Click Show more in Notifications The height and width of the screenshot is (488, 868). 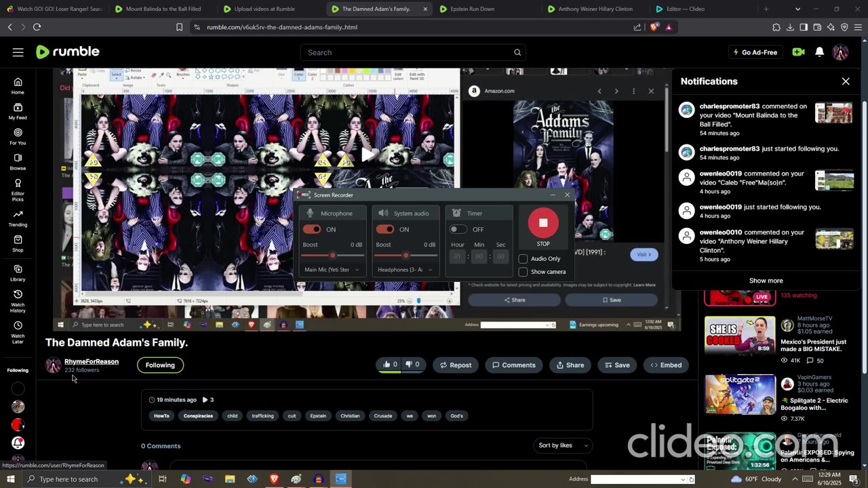(766, 281)
